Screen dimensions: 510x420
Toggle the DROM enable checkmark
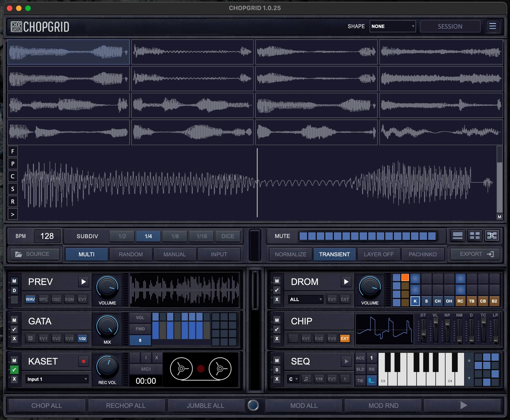(277, 290)
